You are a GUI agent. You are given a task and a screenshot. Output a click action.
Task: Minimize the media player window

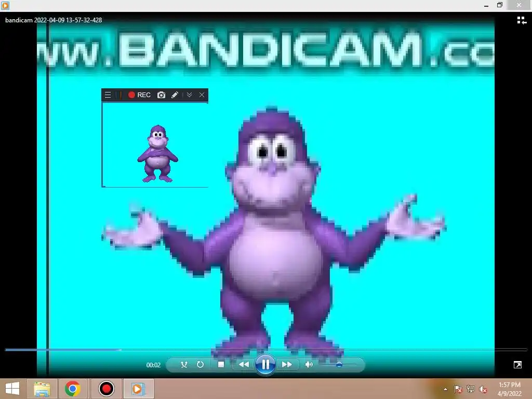tap(486, 5)
